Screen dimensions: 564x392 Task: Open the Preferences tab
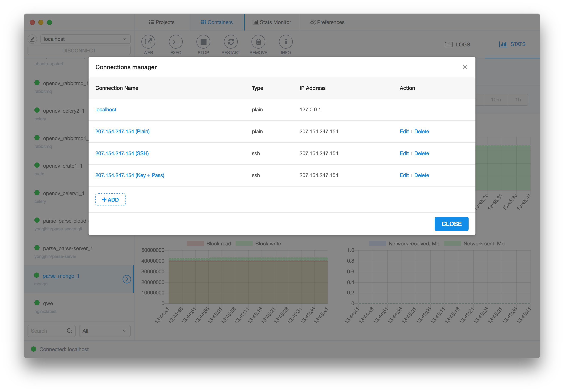327,22
